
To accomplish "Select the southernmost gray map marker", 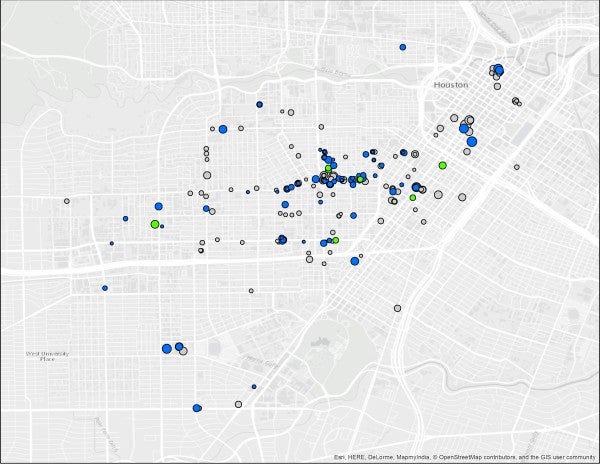I will 238,404.
